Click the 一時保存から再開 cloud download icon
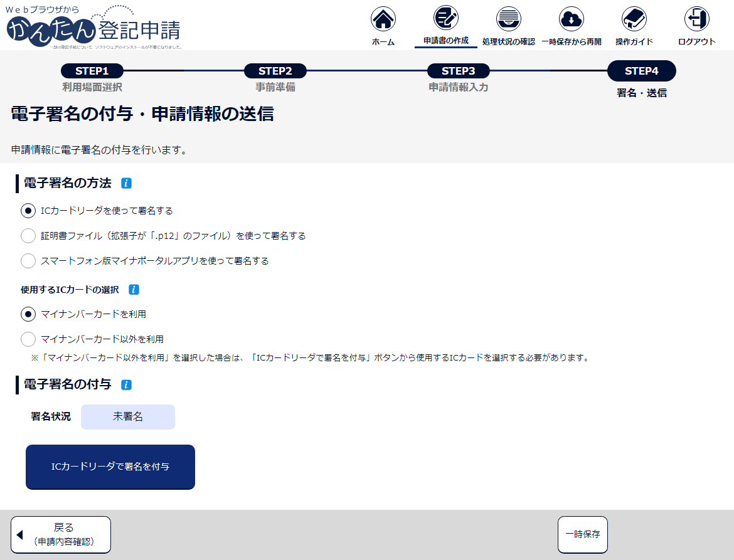This screenshot has height=560, width=734. (x=571, y=19)
